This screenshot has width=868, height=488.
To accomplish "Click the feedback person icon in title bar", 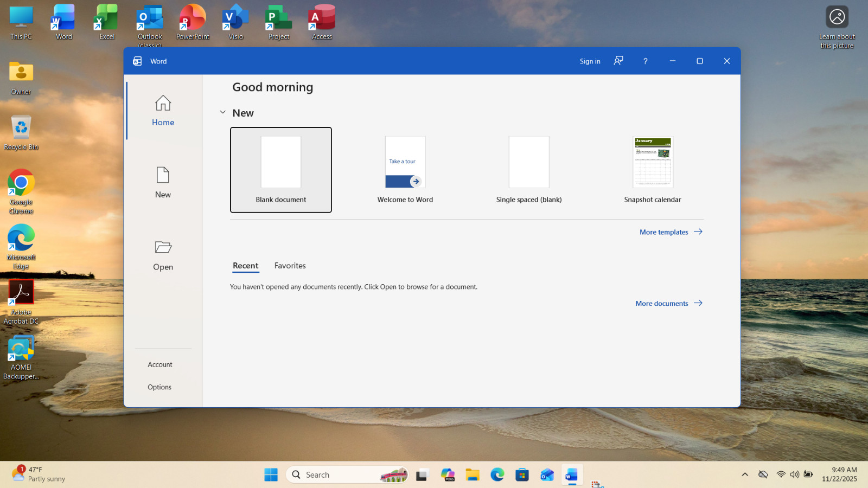I will [618, 61].
